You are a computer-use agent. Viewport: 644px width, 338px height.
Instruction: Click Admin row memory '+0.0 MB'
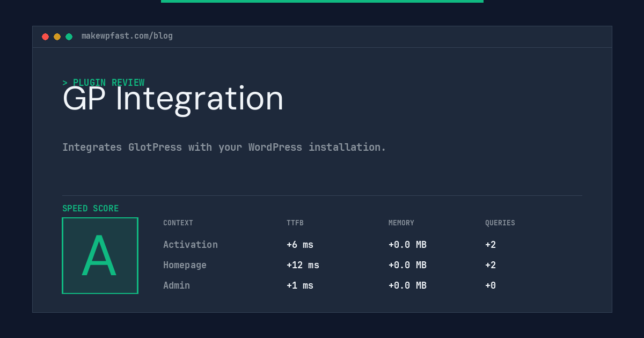pyautogui.click(x=407, y=285)
